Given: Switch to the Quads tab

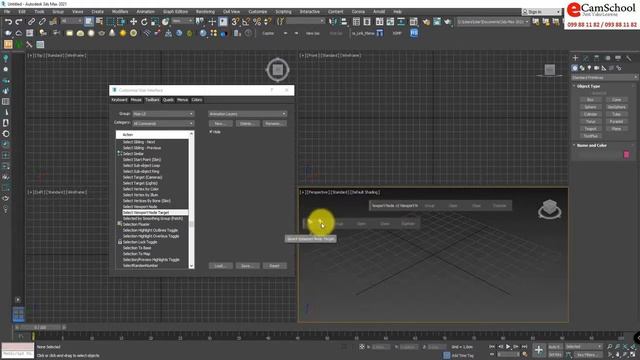Looking at the screenshot, I should [168, 100].
